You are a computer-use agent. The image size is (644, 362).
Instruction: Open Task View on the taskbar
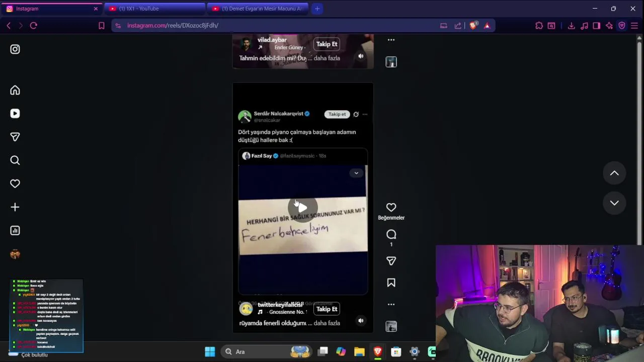(323, 351)
